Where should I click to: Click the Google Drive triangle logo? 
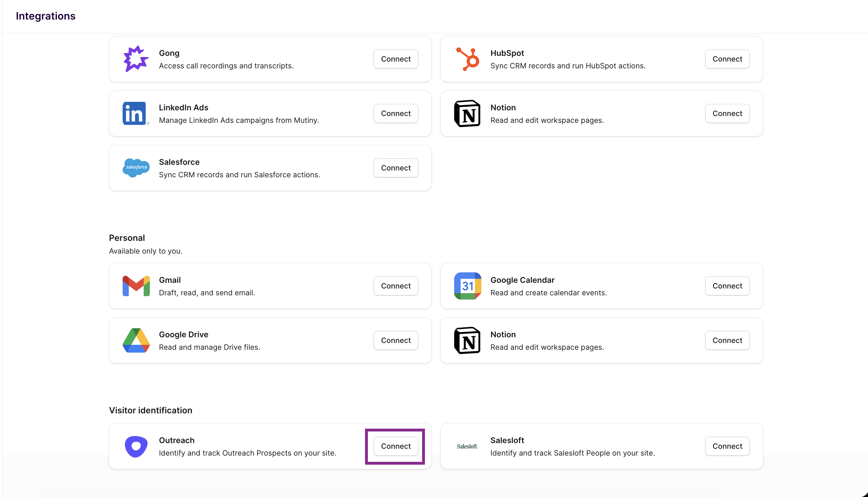coord(136,340)
